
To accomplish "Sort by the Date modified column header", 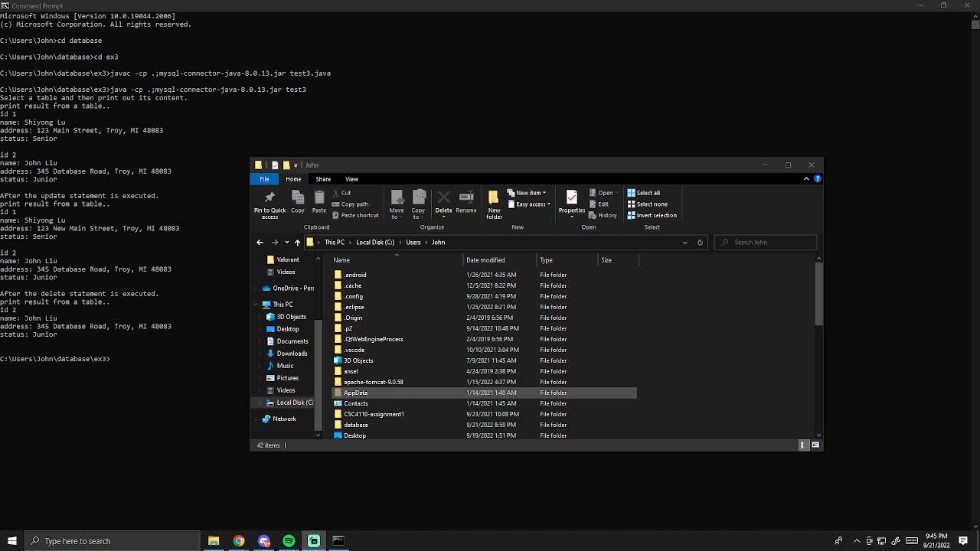I will [x=499, y=260].
